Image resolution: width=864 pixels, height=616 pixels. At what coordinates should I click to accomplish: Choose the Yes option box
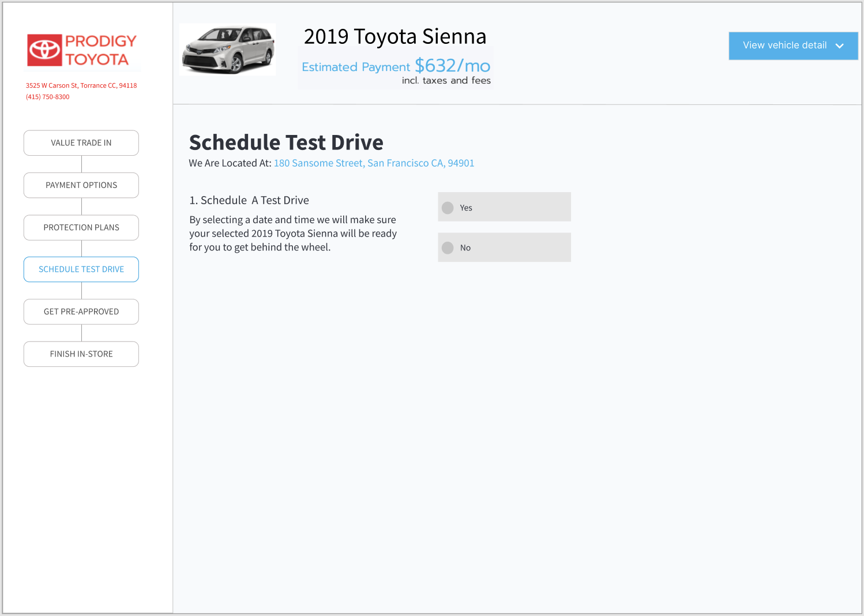(x=504, y=207)
